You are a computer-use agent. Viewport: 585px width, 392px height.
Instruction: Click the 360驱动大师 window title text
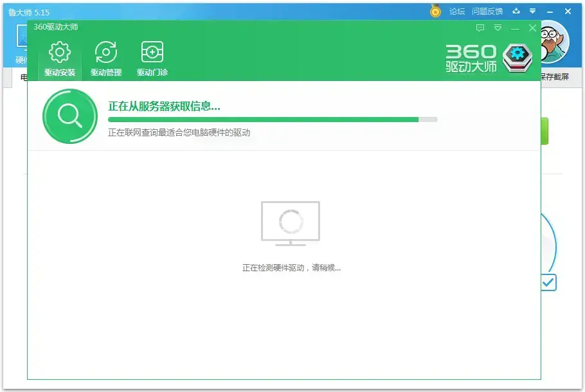(x=55, y=27)
